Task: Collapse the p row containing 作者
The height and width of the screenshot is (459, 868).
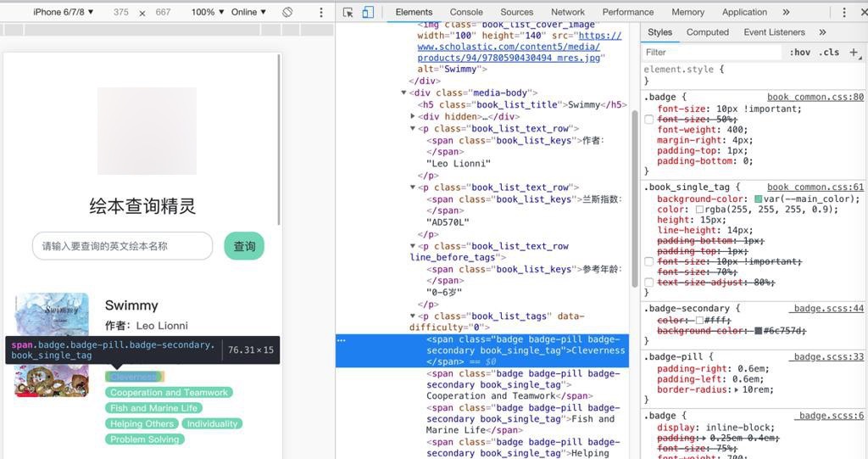Action: (413, 129)
